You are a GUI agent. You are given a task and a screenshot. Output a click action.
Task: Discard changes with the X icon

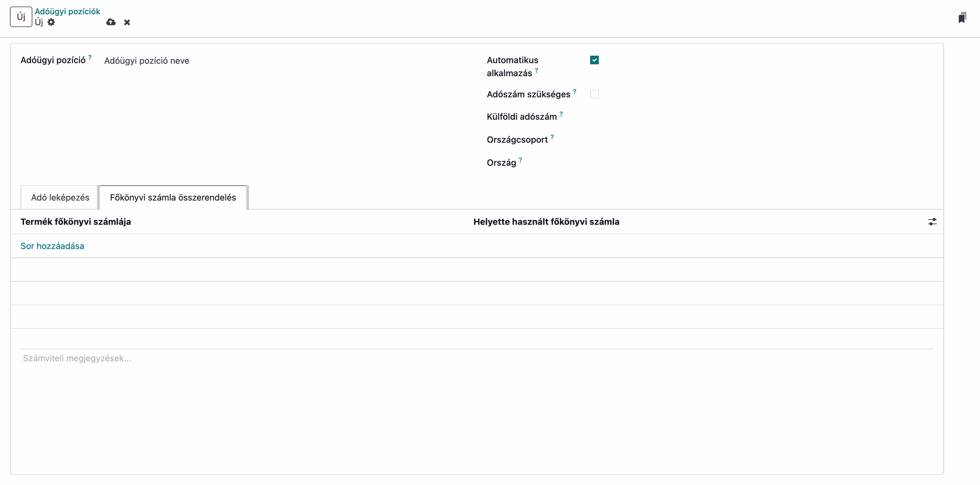click(127, 22)
